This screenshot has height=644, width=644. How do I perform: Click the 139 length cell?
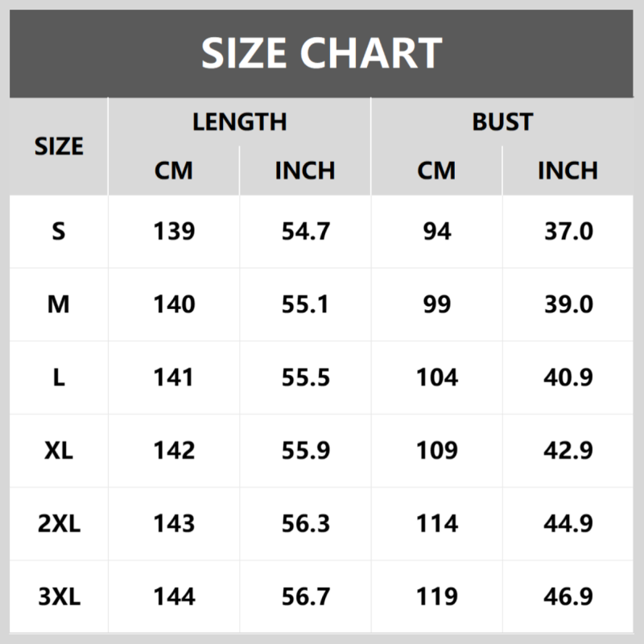pyautogui.click(x=174, y=232)
